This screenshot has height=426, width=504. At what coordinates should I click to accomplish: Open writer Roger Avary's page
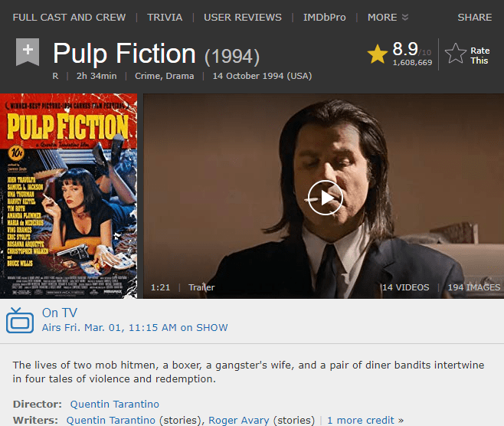pos(241,420)
